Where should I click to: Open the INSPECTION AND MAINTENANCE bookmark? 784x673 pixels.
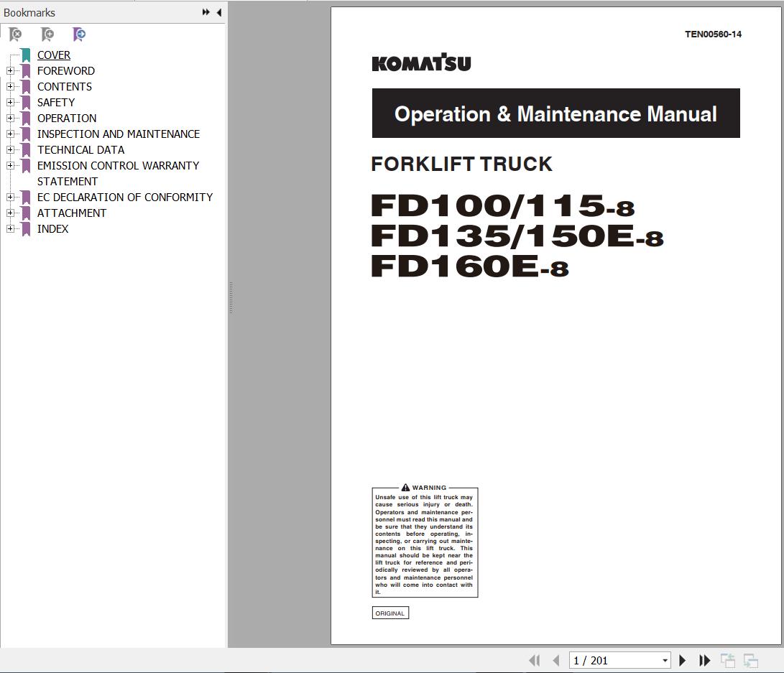119,134
